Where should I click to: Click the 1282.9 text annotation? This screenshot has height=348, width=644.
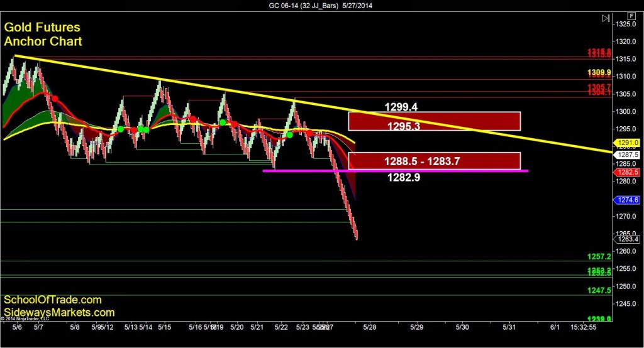click(404, 177)
